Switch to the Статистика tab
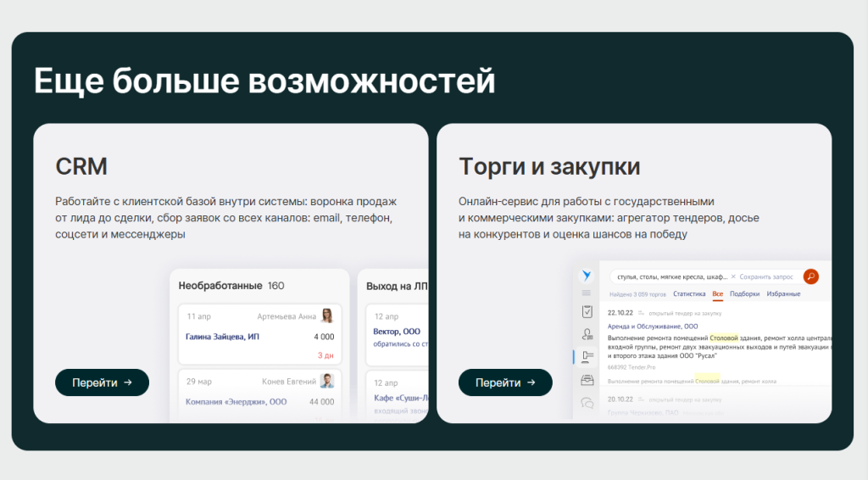Viewport: 868px width, 480px height. pos(689,294)
